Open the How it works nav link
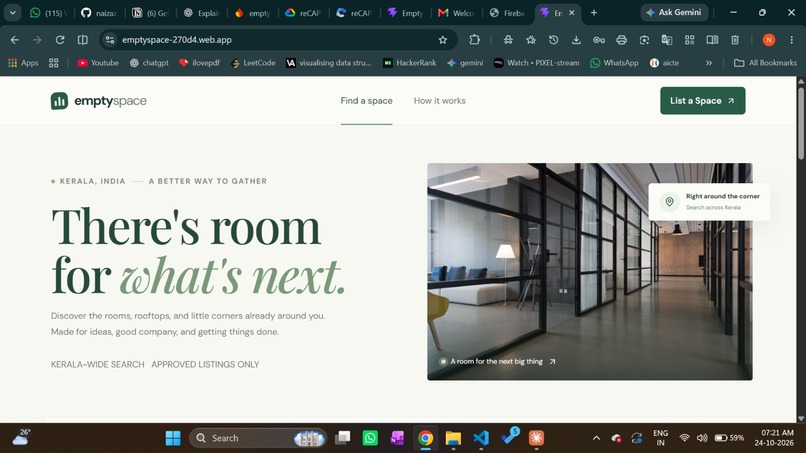The image size is (806, 453). (x=439, y=101)
